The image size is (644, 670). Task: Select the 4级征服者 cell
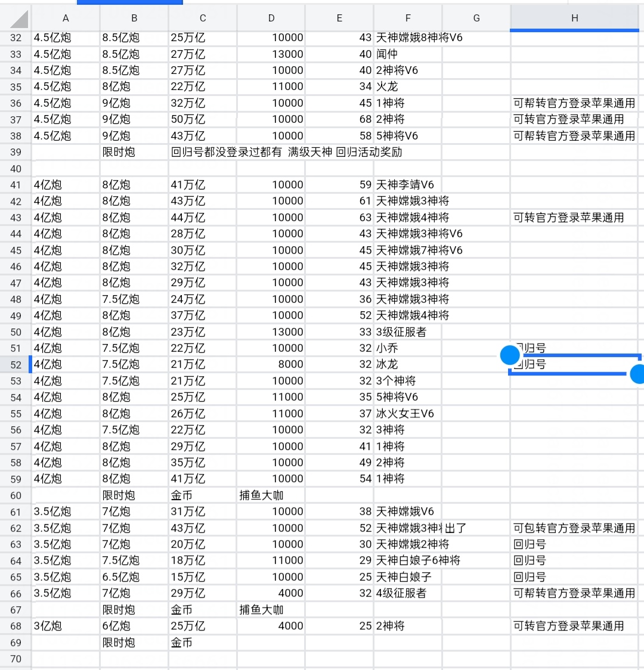point(408,593)
